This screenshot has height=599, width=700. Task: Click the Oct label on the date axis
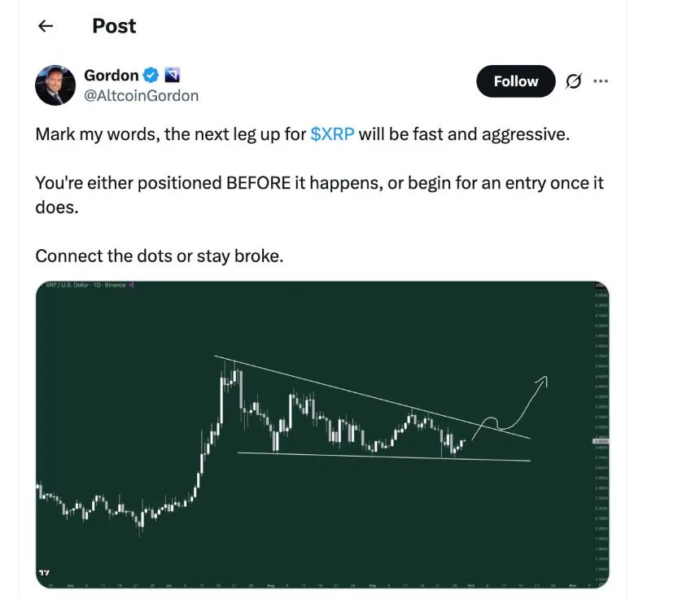point(470,584)
